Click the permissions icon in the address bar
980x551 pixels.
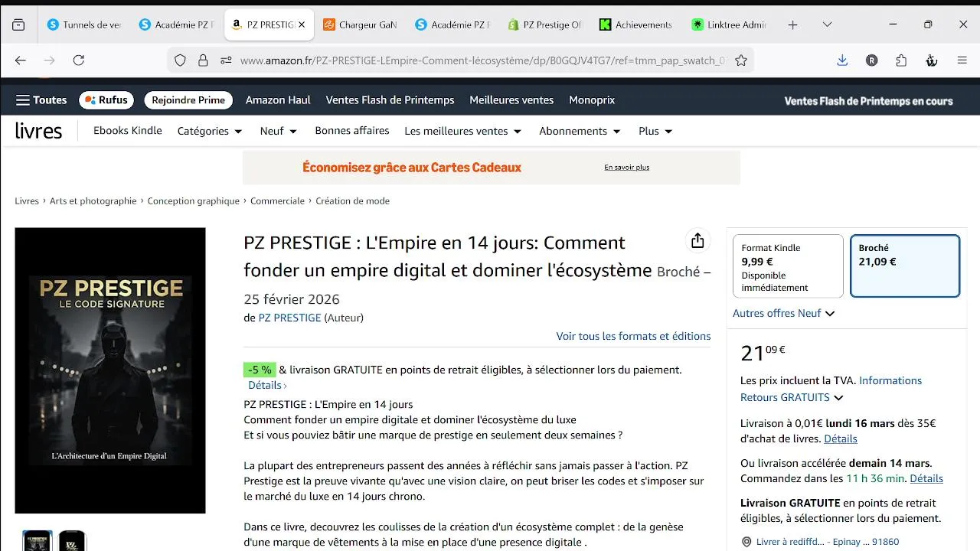[226, 60]
